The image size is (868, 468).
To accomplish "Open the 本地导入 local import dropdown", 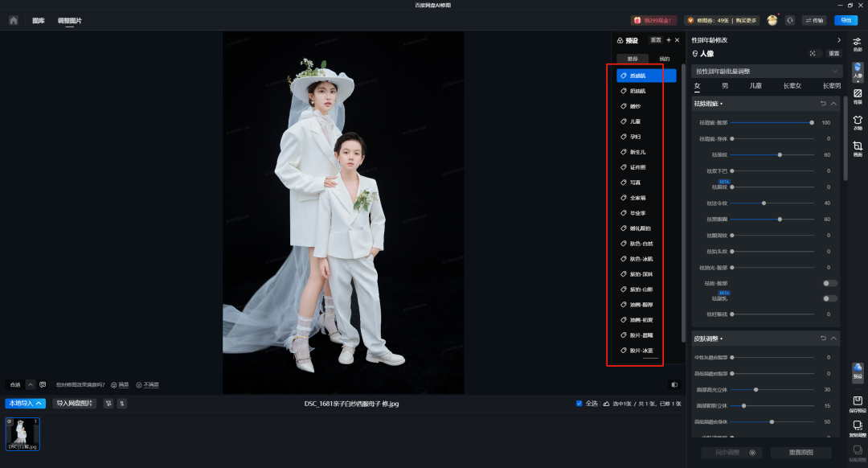I will [x=26, y=403].
